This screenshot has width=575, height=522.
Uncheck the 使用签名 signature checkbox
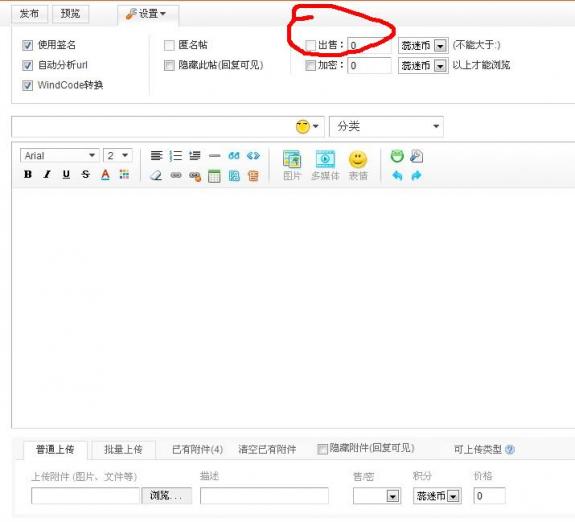[x=28, y=45]
